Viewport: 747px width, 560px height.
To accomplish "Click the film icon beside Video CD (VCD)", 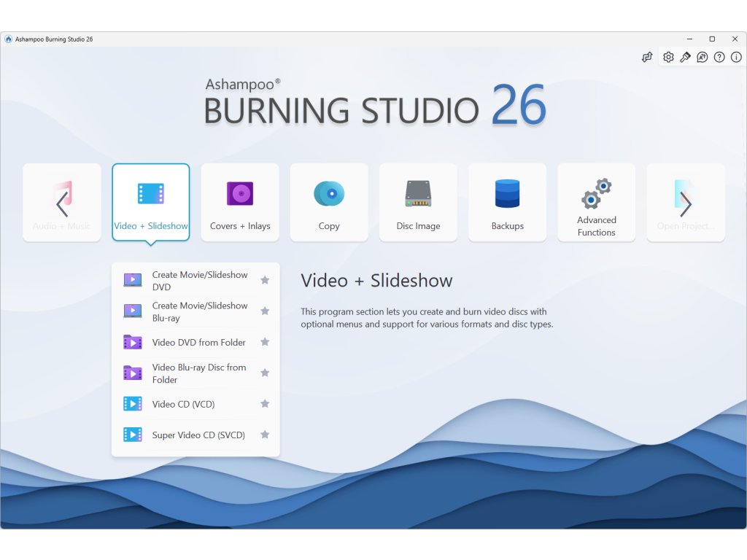I will [x=133, y=404].
